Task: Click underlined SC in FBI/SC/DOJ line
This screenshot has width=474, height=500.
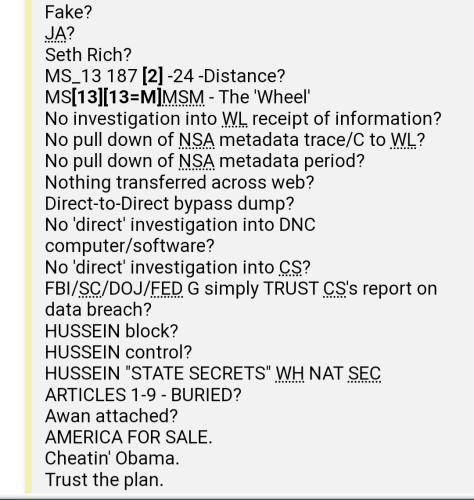Action: pyautogui.click(x=90, y=289)
